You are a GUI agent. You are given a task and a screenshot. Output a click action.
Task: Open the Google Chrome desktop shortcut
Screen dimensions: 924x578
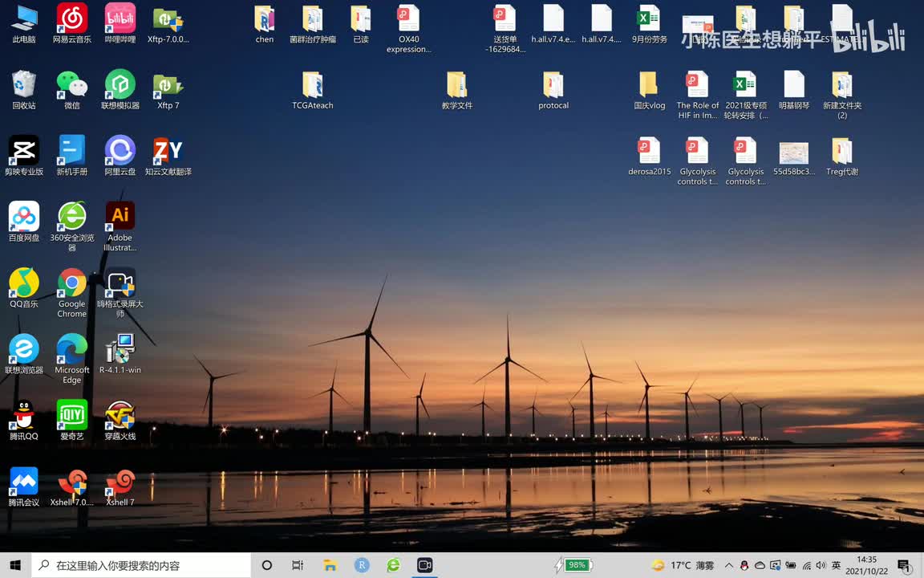71,284
